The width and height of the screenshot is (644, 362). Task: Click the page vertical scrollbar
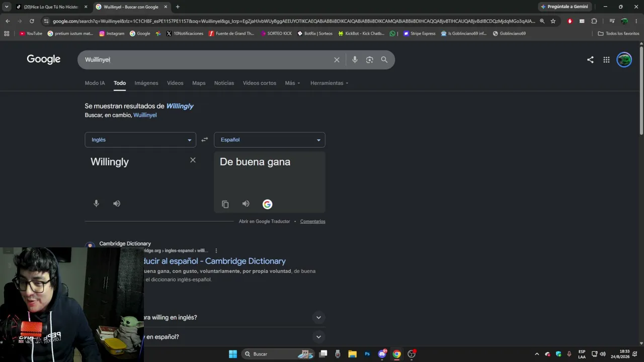641,90
